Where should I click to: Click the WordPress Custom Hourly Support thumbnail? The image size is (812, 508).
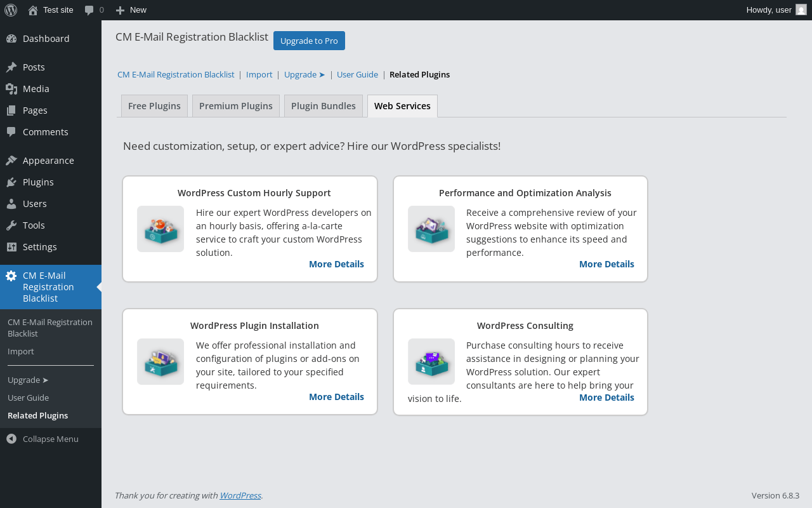point(160,229)
